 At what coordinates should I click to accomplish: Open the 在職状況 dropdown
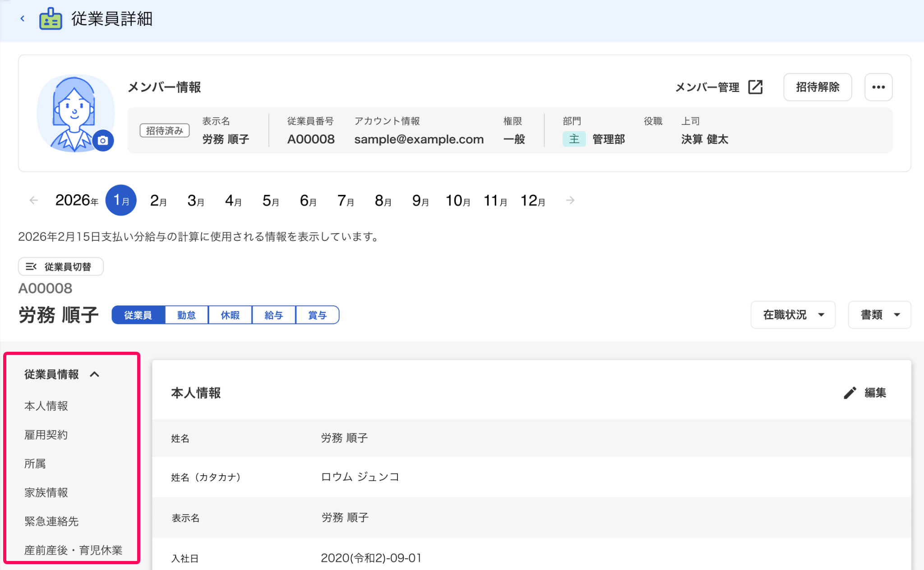pos(793,315)
